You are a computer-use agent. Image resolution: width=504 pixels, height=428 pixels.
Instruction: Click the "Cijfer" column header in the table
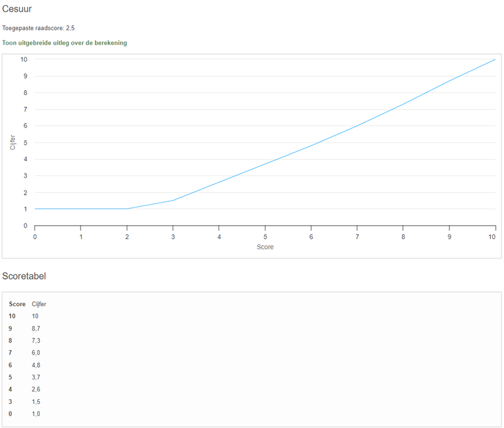click(39, 304)
